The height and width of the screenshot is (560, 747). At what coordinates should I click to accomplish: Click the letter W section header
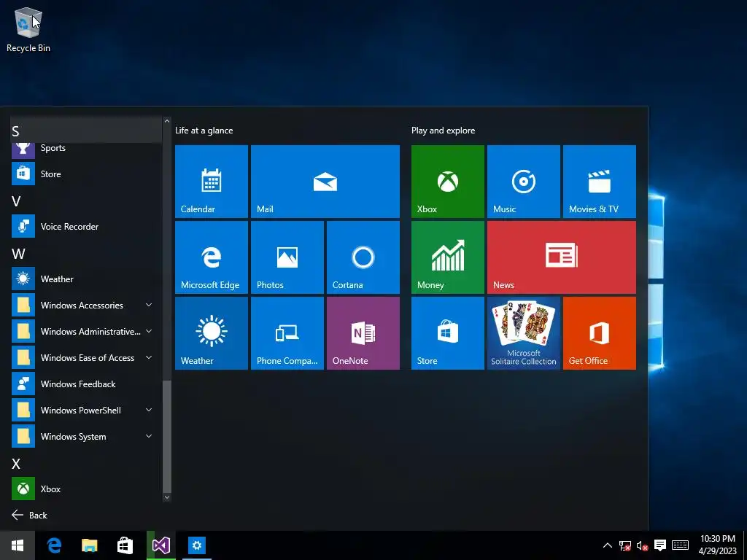(x=18, y=253)
